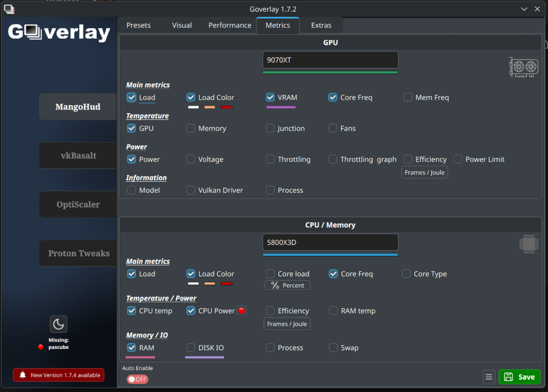Change the pink RAM color swatch
The width and height of the screenshot is (548, 392).
pyautogui.click(x=140, y=358)
